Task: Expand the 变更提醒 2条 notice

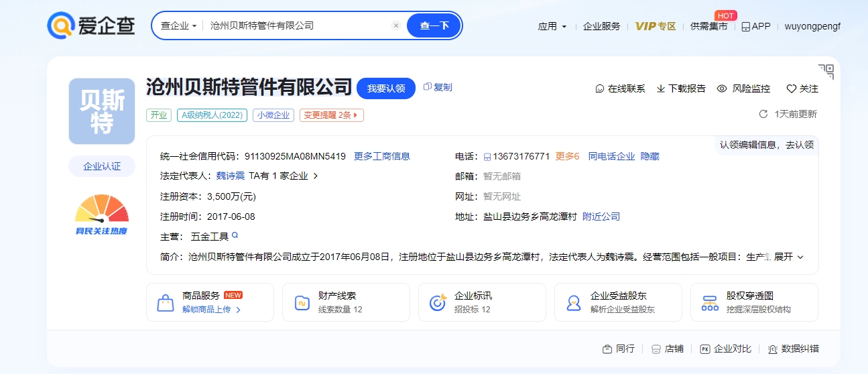Action: (x=331, y=115)
